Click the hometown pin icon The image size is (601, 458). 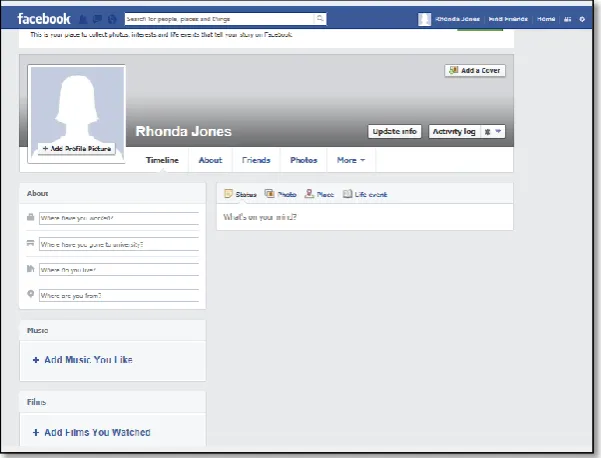(x=31, y=294)
